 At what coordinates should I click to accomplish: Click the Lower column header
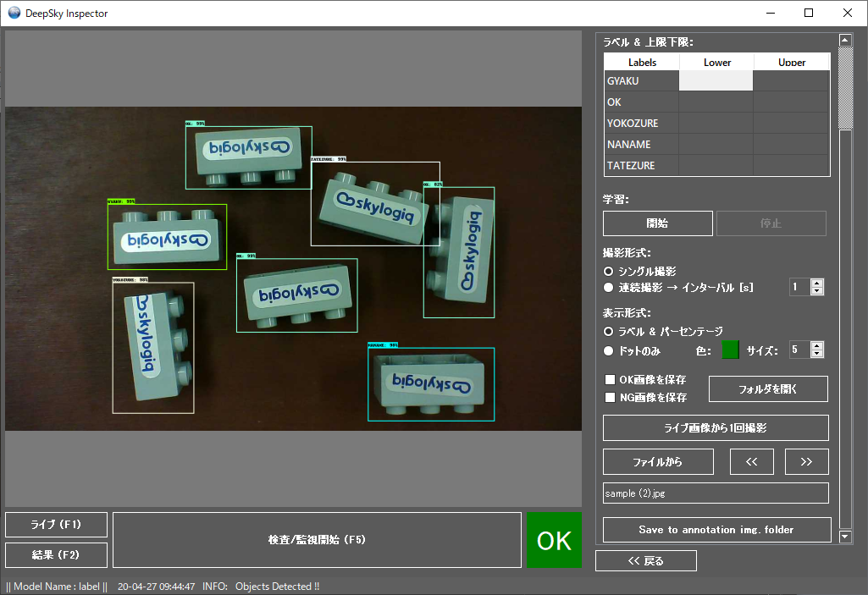tap(717, 62)
